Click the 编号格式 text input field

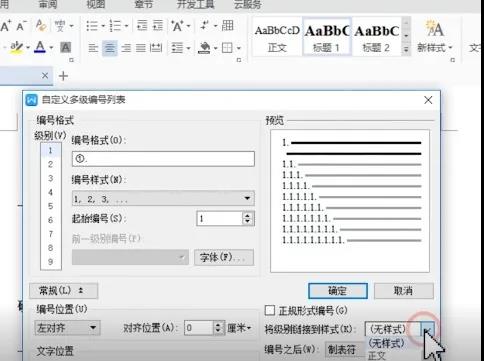(163, 159)
